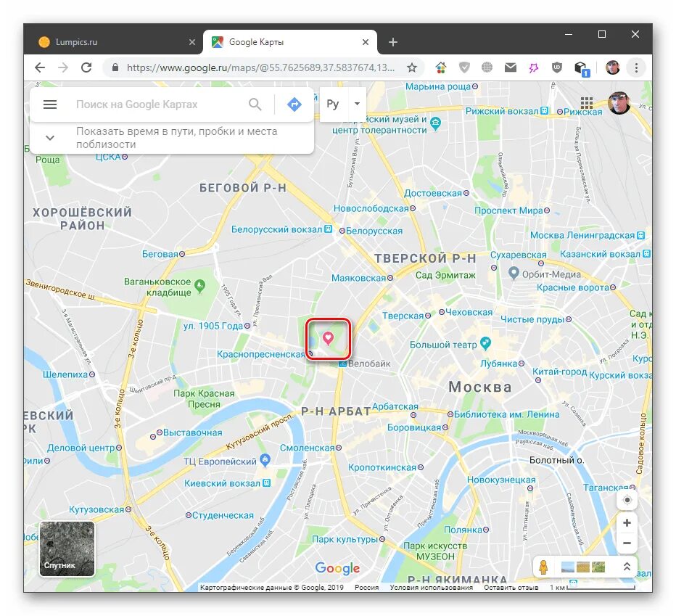Screen dimensions: 676x616
Task: Reload the current page
Action: [x=86, y=67]
